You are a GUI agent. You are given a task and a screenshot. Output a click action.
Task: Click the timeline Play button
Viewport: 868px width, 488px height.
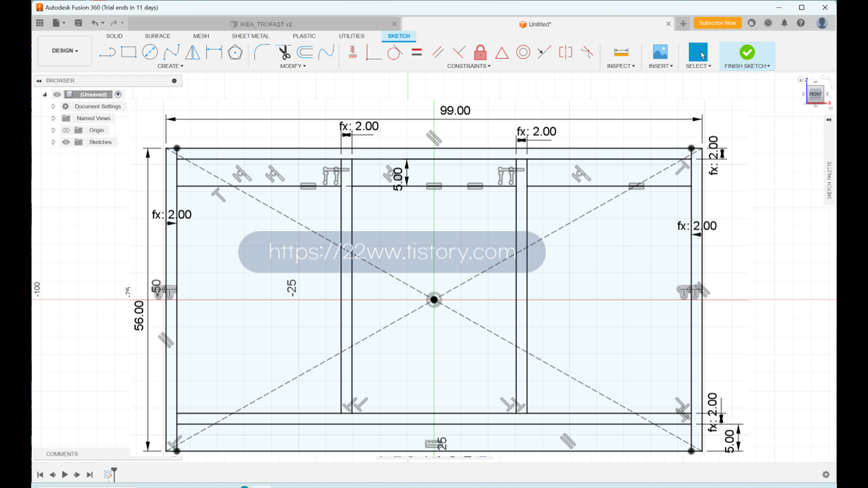[65, 475]
